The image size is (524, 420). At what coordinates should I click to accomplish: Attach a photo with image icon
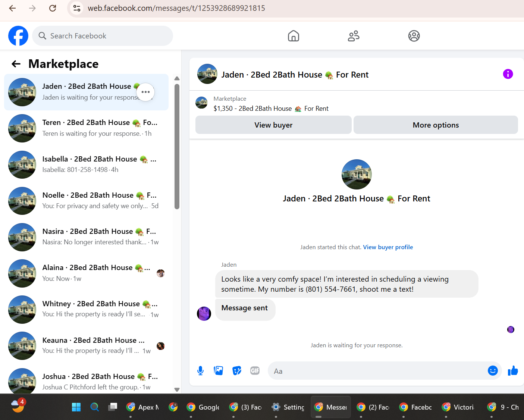click(218, 370)
